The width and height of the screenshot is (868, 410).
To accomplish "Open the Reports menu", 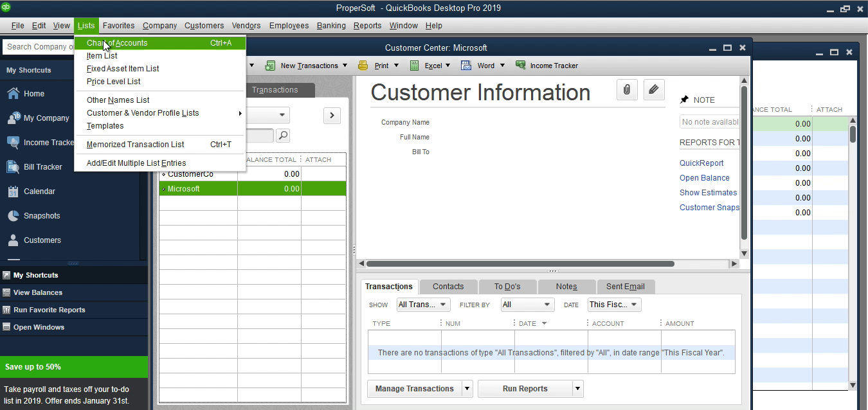I will 367,26.
